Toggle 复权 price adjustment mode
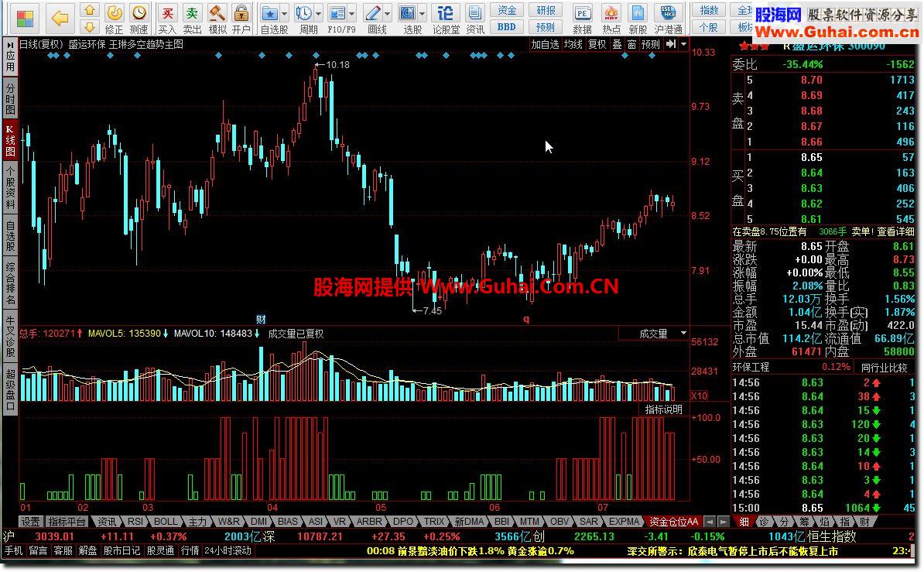Viewport: 924px width, 572px height. tap(596, 44)
